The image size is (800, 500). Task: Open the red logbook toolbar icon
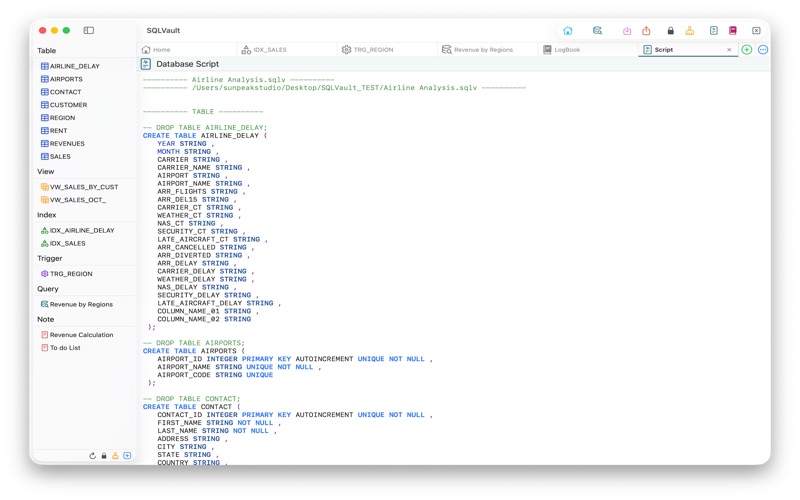pos(733,31)
